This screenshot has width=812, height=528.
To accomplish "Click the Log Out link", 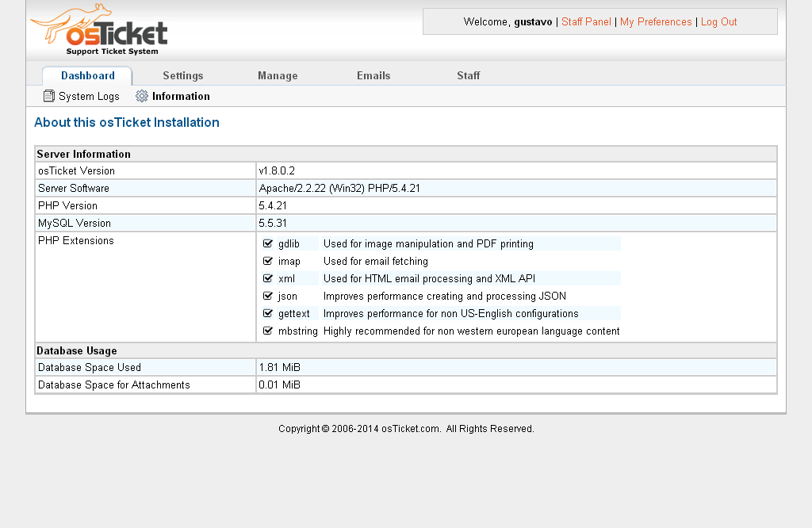I will click(x=718, y=21).
